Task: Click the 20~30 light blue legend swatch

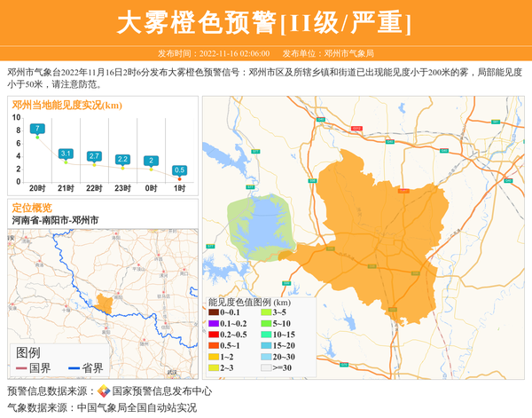Action: point(266,357)
